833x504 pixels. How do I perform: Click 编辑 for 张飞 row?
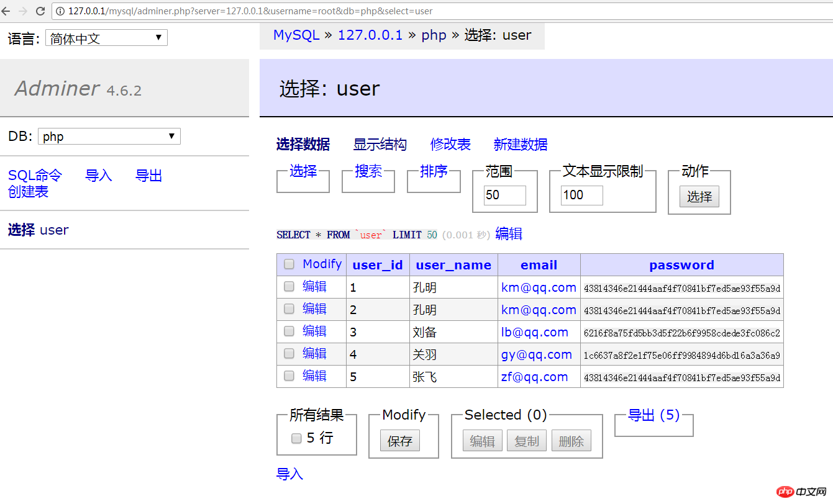314,376
